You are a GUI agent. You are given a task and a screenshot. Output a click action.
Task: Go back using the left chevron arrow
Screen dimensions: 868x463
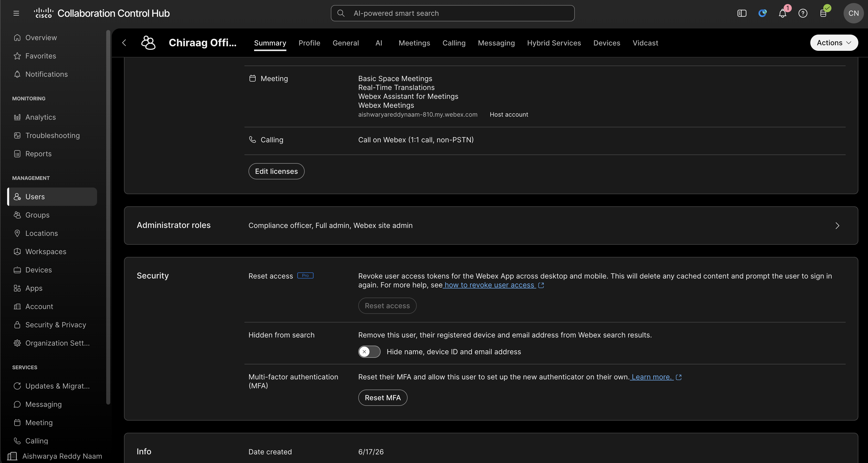click(x=124, y=43)
